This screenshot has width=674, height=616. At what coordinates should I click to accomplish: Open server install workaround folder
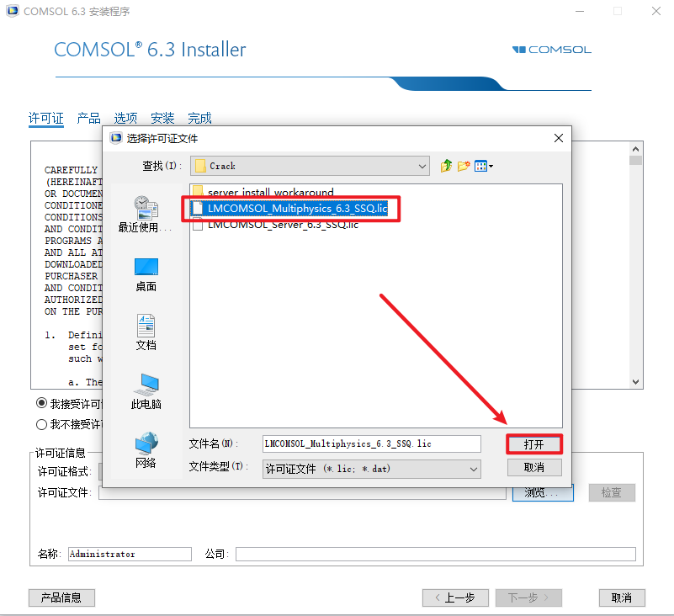pos(263,191)
